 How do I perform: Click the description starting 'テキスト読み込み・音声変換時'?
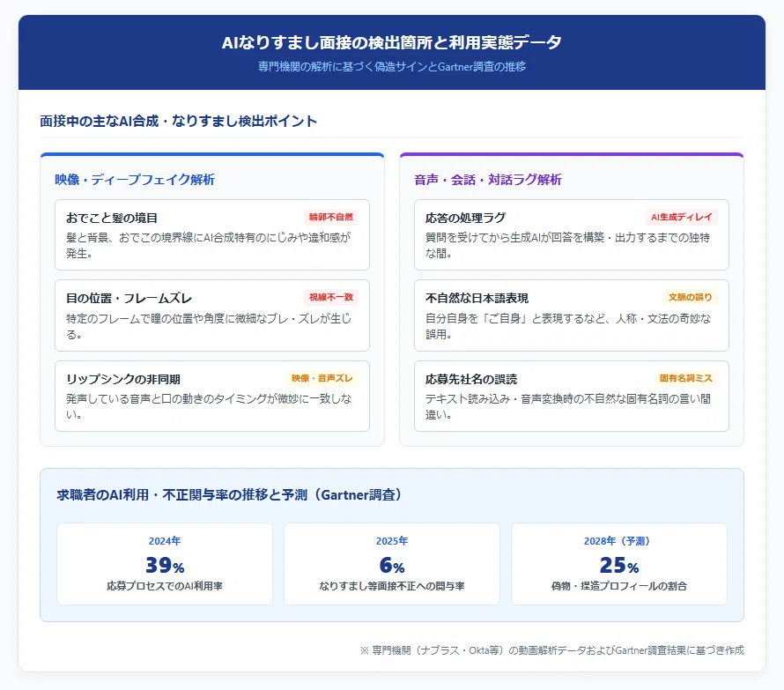568,406
